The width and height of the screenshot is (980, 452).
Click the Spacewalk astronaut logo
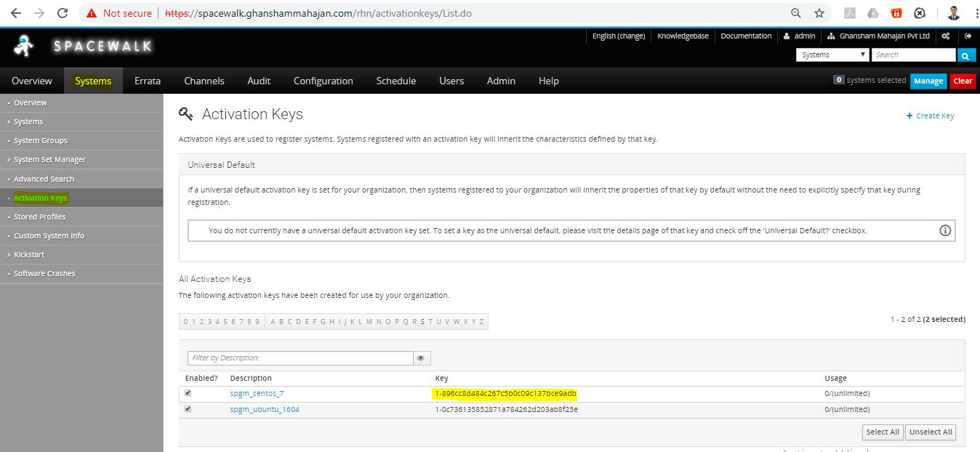(23, 47)
